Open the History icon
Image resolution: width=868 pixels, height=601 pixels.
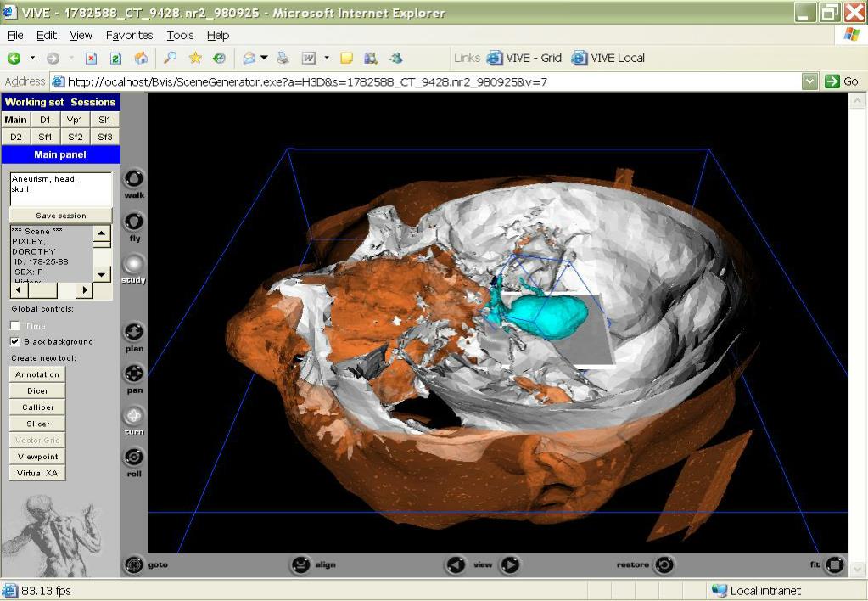(x=219, y=58)
